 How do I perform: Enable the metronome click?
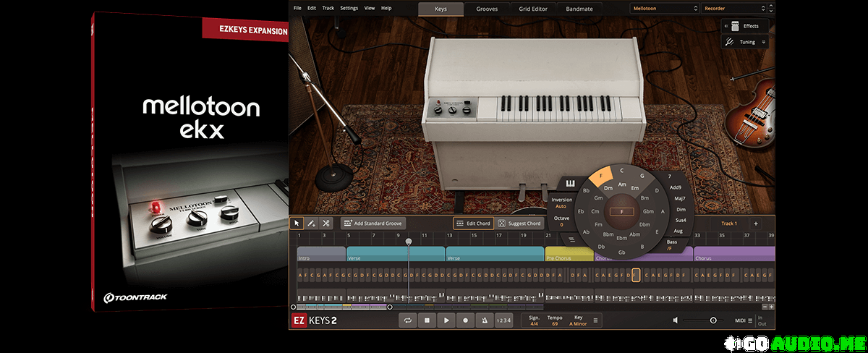pyautogui.click(x=484, y=320)
